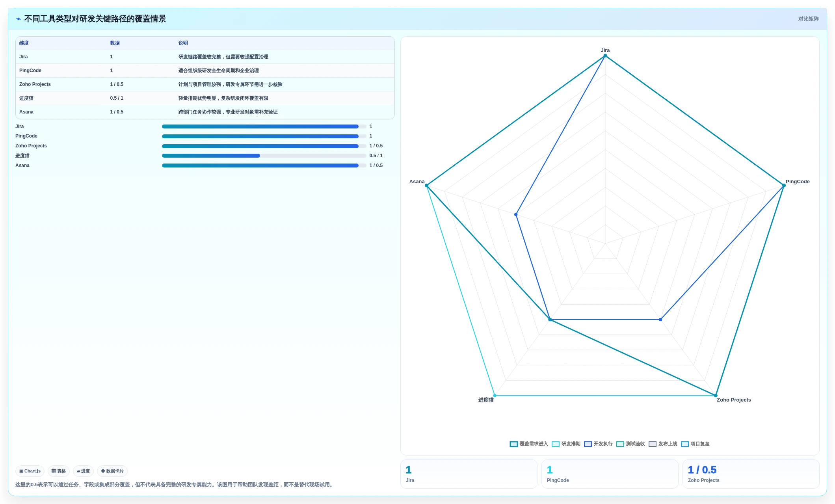Toggle 覆盖需求进入 legend swatch

point(513,444)
